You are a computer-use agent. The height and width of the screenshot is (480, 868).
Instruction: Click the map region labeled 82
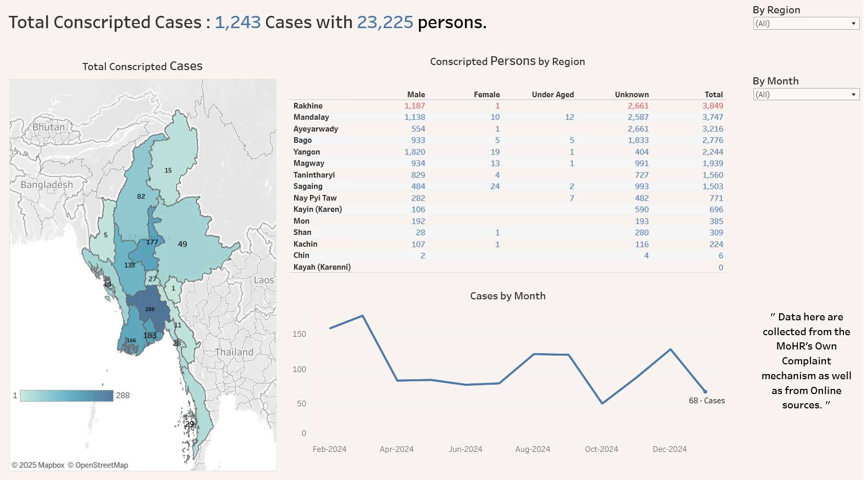[141, 197]
